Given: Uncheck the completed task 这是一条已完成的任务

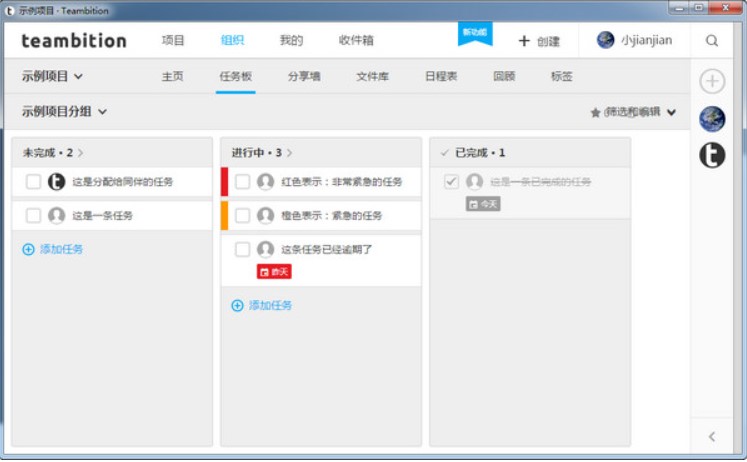Looking at the screenshot, I should [451, 181].
